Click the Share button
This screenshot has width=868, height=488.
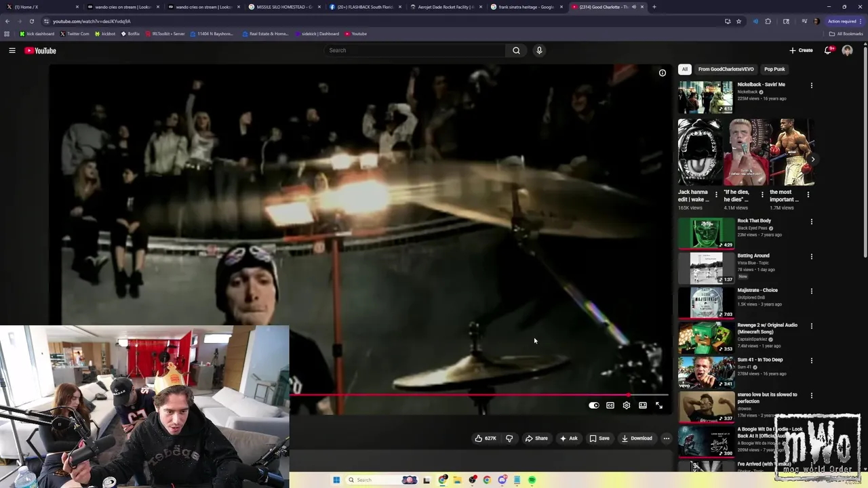pos(536,438)
